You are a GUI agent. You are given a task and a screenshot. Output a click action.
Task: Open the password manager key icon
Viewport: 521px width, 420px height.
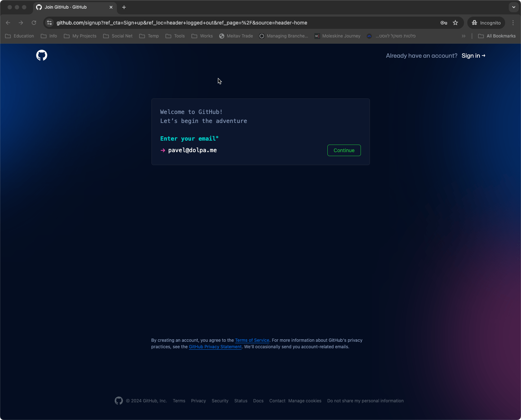click(x=444, y=23)
